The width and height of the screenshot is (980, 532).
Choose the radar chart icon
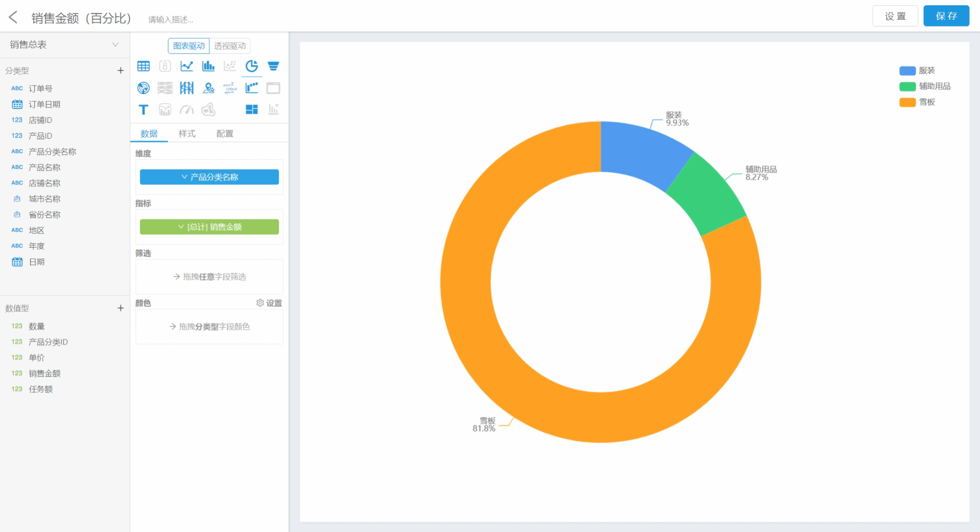tap(143, 88)
